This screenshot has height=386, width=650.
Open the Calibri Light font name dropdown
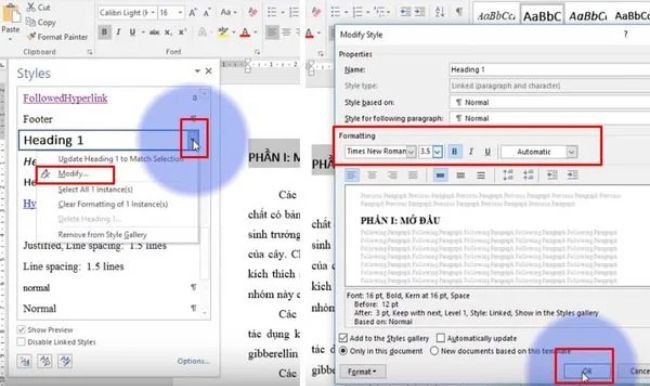click(x=153, y=13)
